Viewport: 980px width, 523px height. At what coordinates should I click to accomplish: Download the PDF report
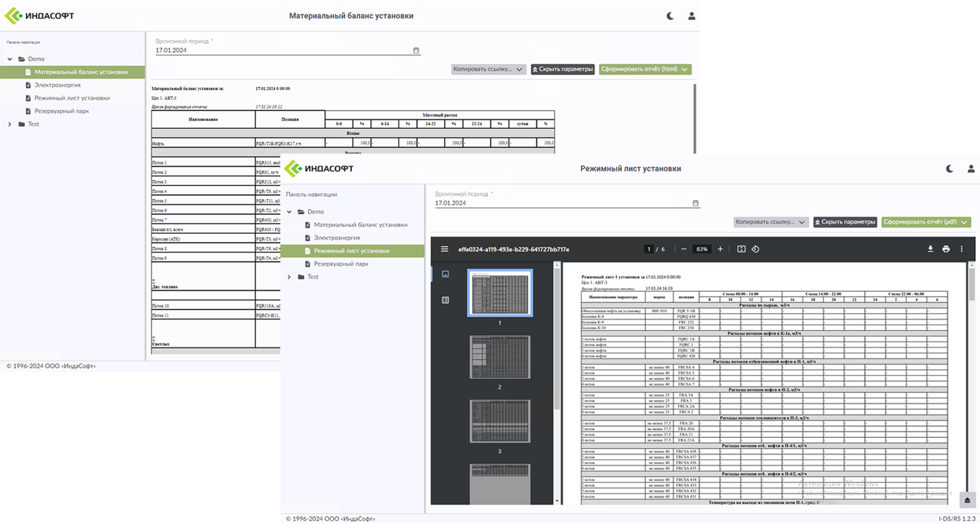coord(930,249)
